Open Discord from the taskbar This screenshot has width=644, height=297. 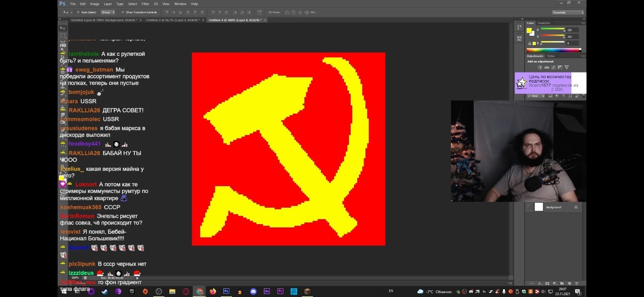(253, 291)
